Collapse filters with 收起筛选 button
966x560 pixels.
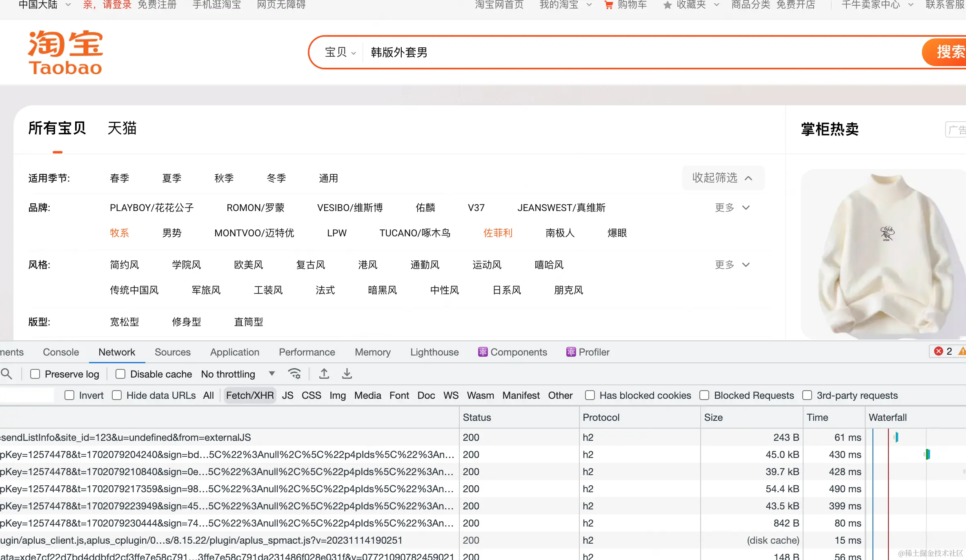coord(723,178)
